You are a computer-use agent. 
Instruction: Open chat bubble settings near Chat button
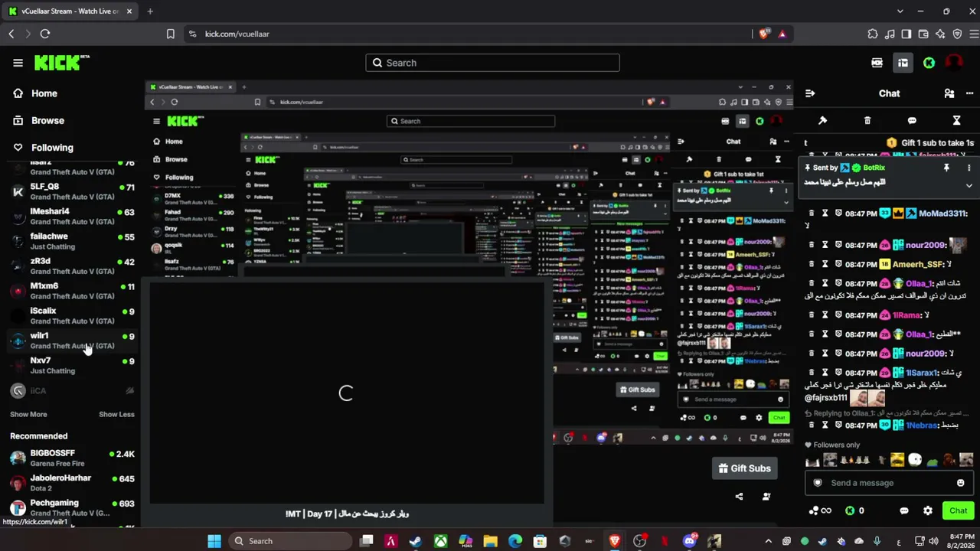tap(904, 510)
